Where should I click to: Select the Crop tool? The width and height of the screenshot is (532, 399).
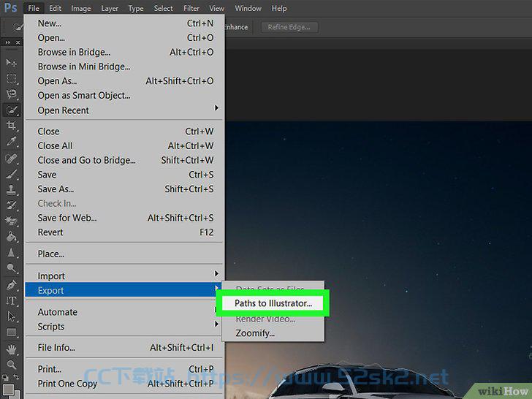pyautogui.click(x=11, y=125)
